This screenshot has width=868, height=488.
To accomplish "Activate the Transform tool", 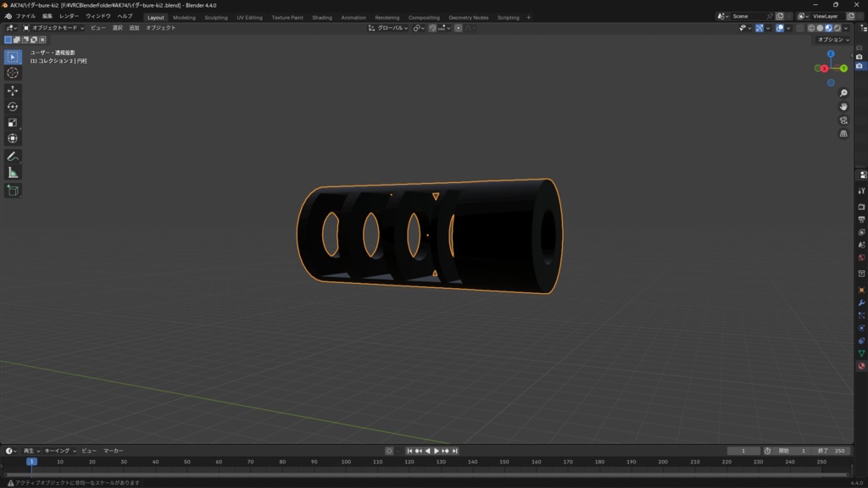I will coord(13,139).
